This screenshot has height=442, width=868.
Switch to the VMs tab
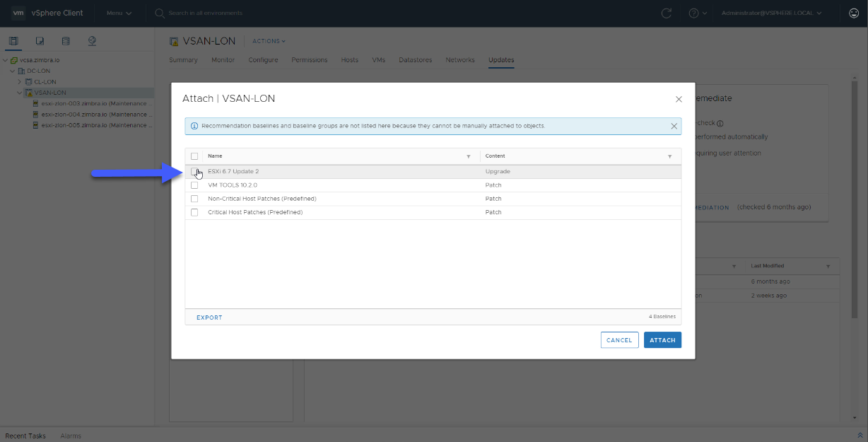point(379,60)
